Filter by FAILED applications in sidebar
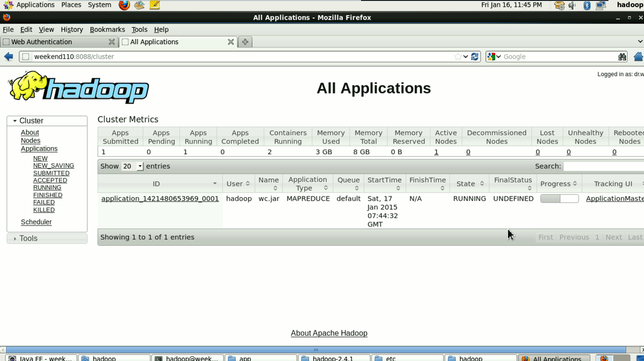This screenshot has width=644, height=361. tap(44, 202)
